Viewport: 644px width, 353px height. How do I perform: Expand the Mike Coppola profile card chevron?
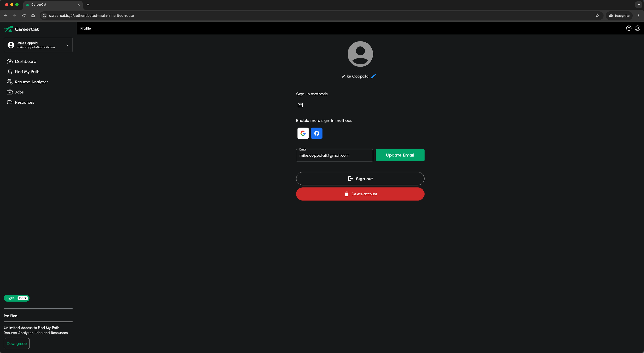click(67, 45)
